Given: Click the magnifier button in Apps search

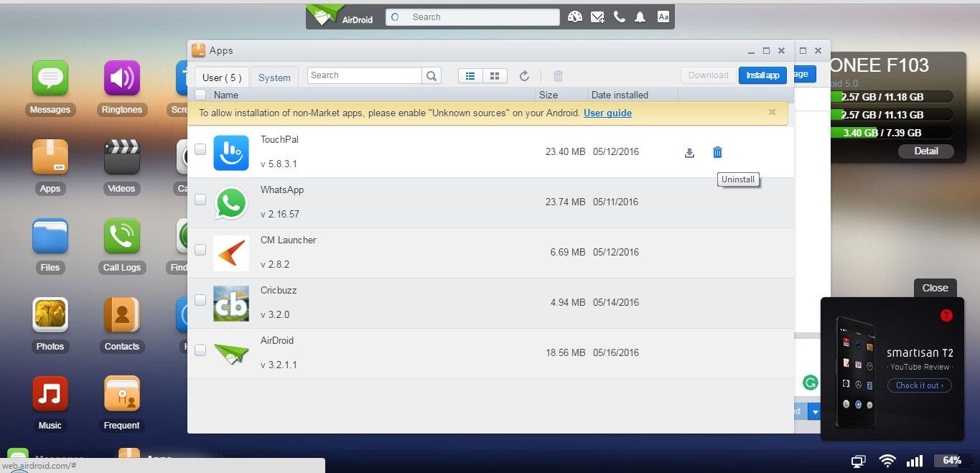Looking at the screenshot, I should pyautogui.click(x=431, y=75).
